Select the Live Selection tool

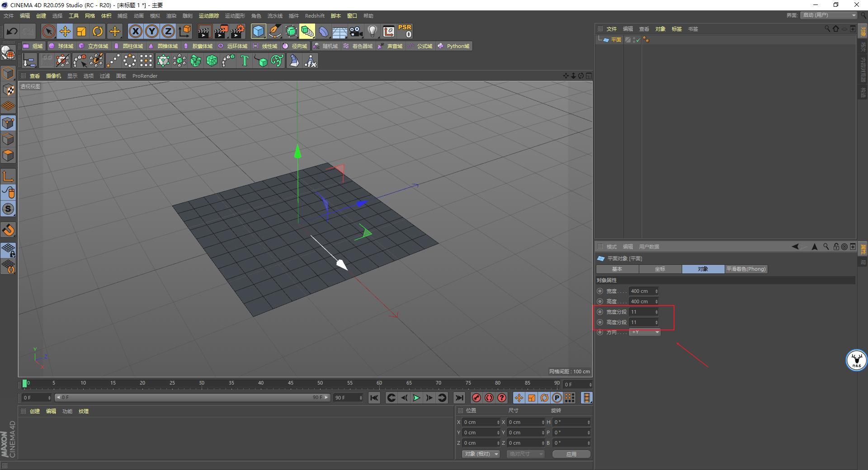[x=48, y=31]
